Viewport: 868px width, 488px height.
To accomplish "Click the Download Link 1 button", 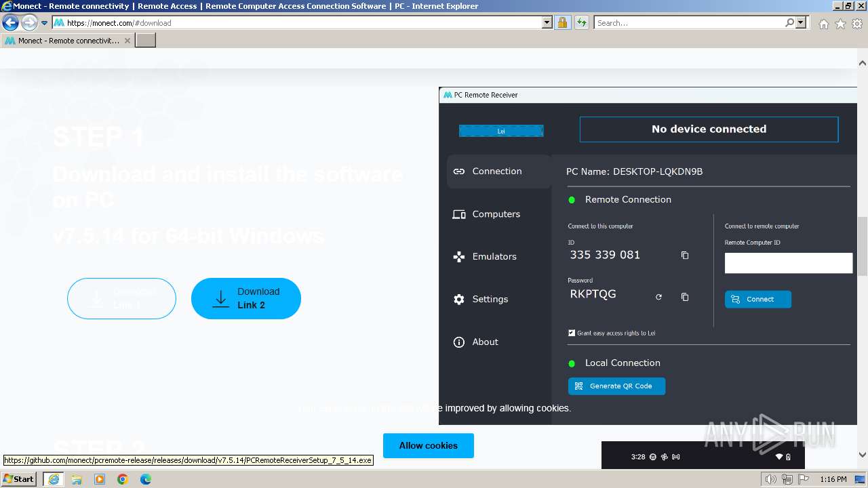I will pyautogui.click(x=121, y=298).
